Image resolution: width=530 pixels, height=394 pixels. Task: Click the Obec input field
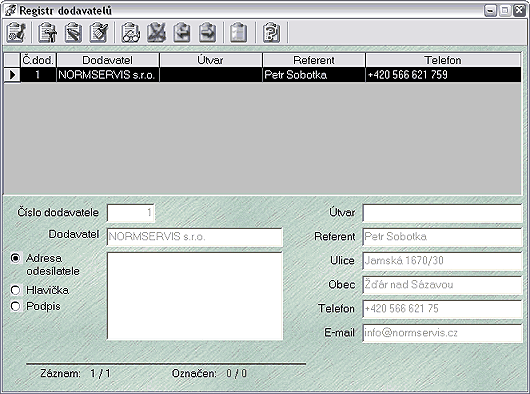click(x=442, y=285)
